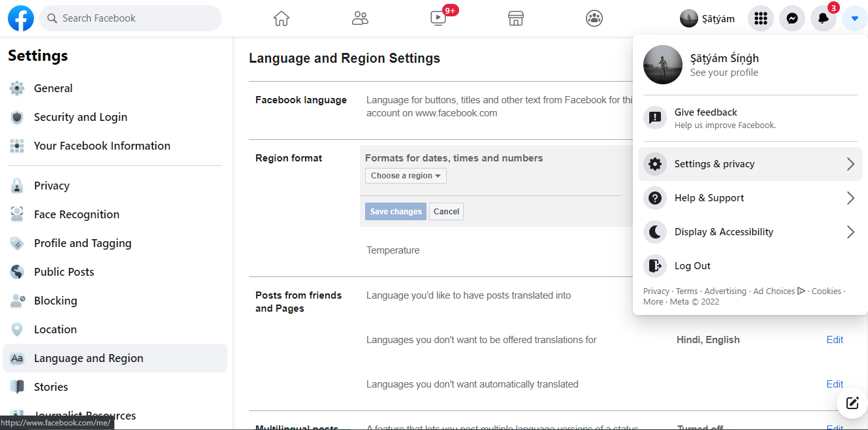Image resolution: width=868 pixels, height=430 pixels.
Task: Edit languages not automatically translated
Action: click(835, 384)
